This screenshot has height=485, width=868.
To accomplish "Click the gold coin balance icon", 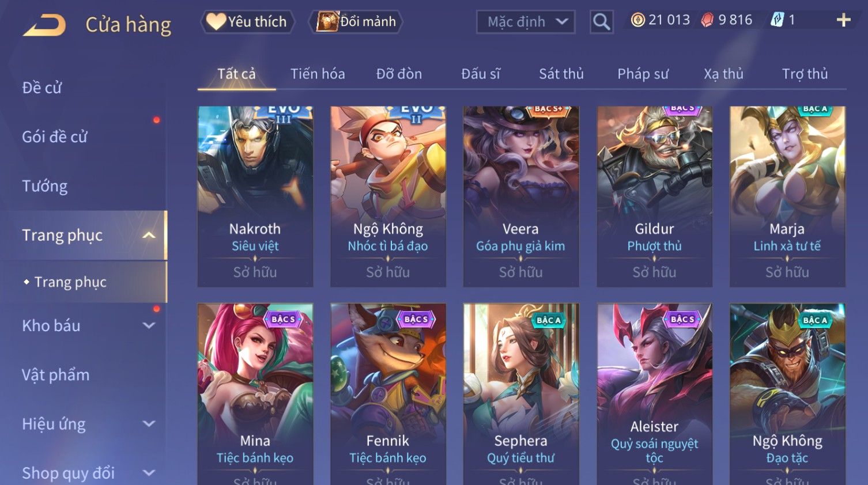I will tap(637, 20).
